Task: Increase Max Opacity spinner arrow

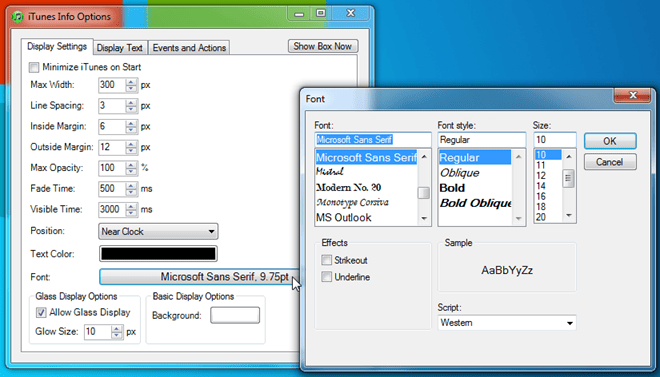Action: [131, 165]
